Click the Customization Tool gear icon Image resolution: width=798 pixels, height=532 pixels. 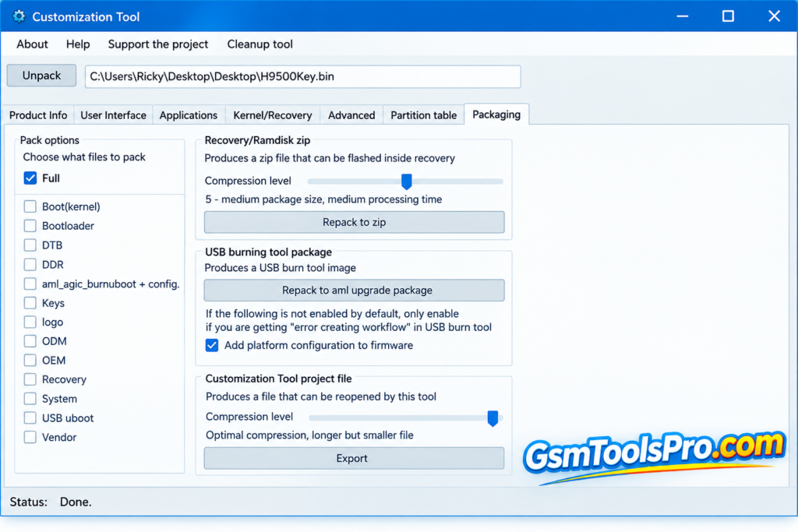(19, 17)
